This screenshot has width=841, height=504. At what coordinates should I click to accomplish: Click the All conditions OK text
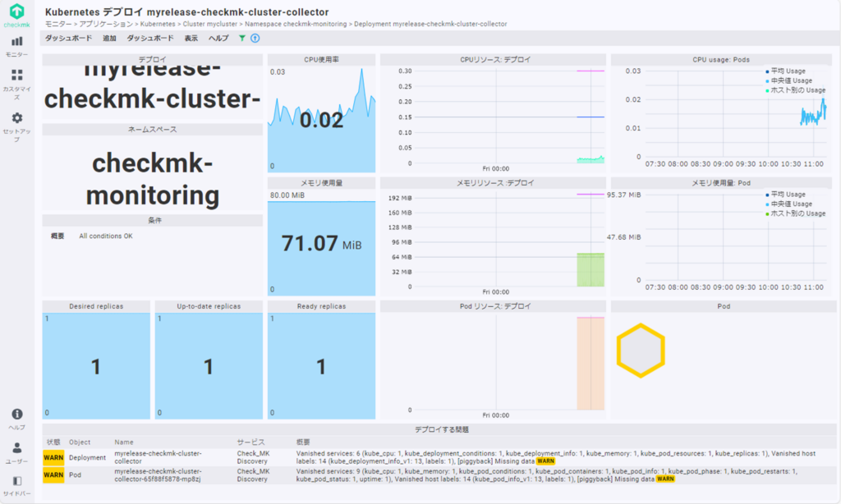click(106, 236)
